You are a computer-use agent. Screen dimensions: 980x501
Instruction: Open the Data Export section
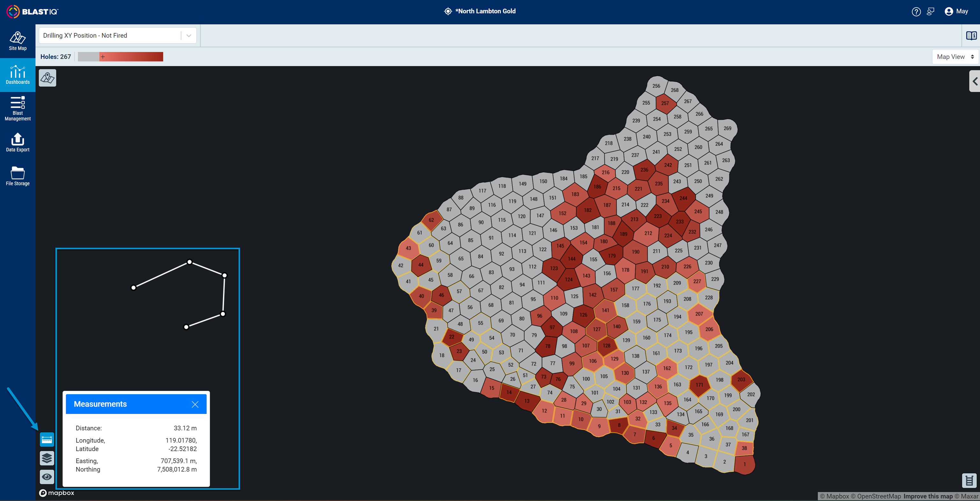click(x=18, y=142)
